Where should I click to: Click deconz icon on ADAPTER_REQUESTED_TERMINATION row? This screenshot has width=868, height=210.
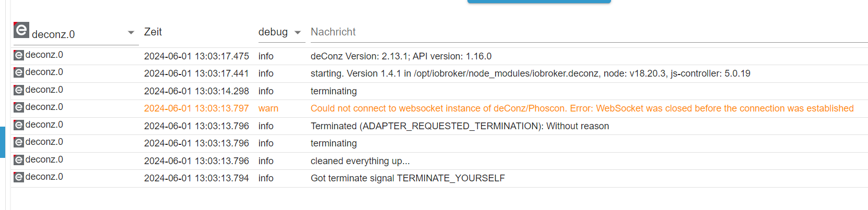click(19, 125)
